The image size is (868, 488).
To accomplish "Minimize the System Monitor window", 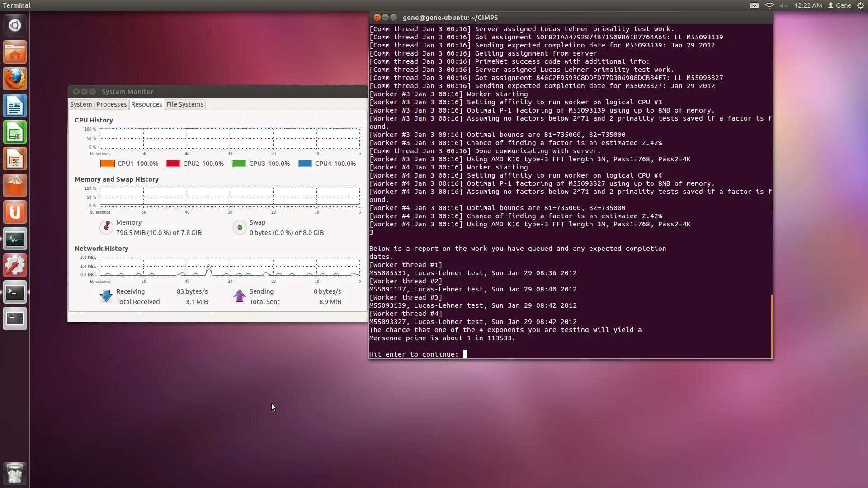I will point(84,92).
